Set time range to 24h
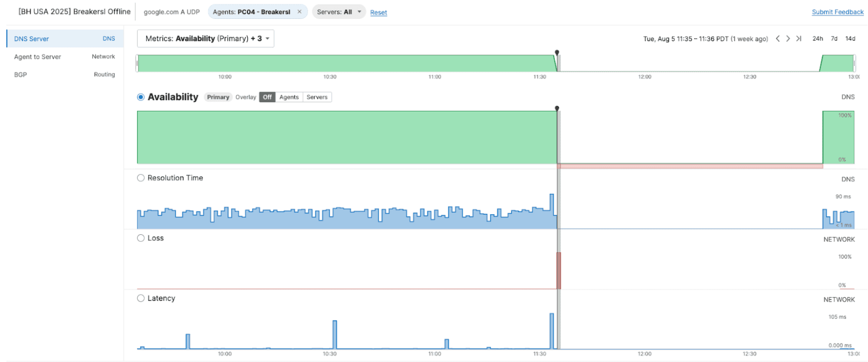 [x=818, y=38]
